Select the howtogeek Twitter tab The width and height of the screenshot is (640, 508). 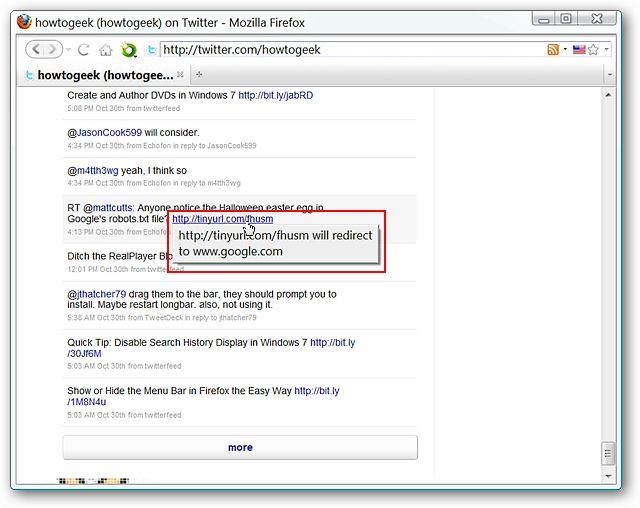(x=104, y=75)
